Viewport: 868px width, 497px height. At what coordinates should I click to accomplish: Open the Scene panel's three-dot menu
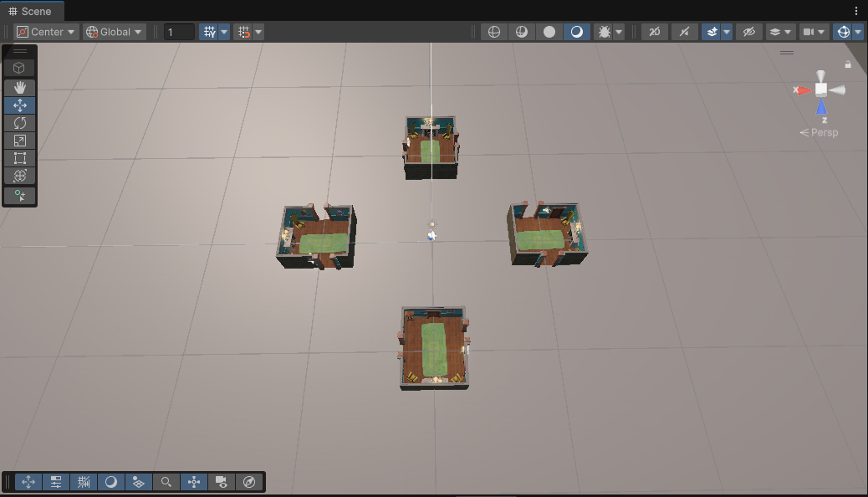coord(856,11)
